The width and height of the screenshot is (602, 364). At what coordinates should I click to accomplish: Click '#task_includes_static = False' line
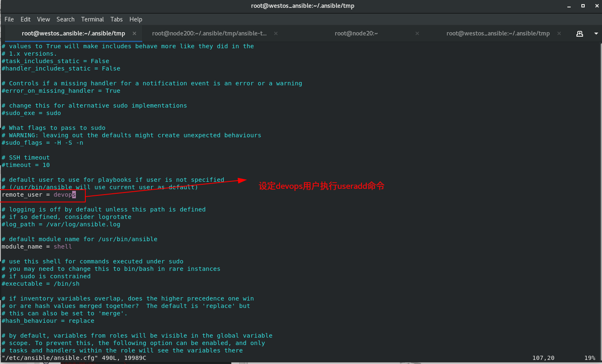[55, 61]
